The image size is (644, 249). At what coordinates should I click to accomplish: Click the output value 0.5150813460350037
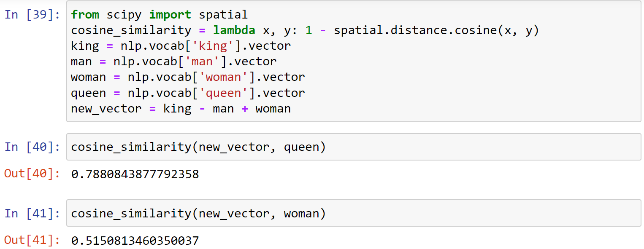click(135, 241)
